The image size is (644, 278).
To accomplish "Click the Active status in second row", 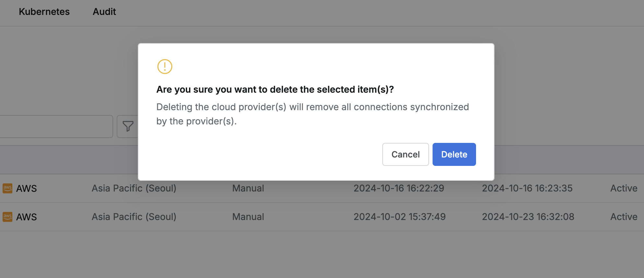I will point(624,217).
